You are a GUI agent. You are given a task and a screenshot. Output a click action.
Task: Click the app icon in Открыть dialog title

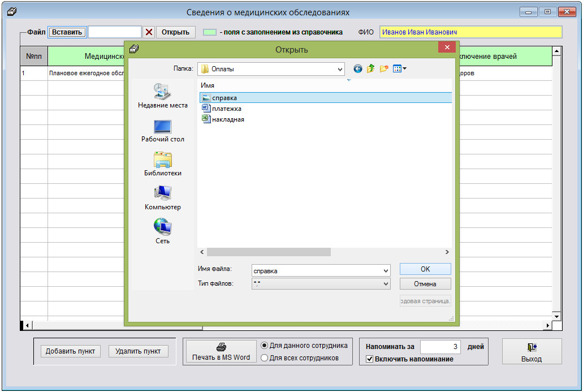(134, 49)
